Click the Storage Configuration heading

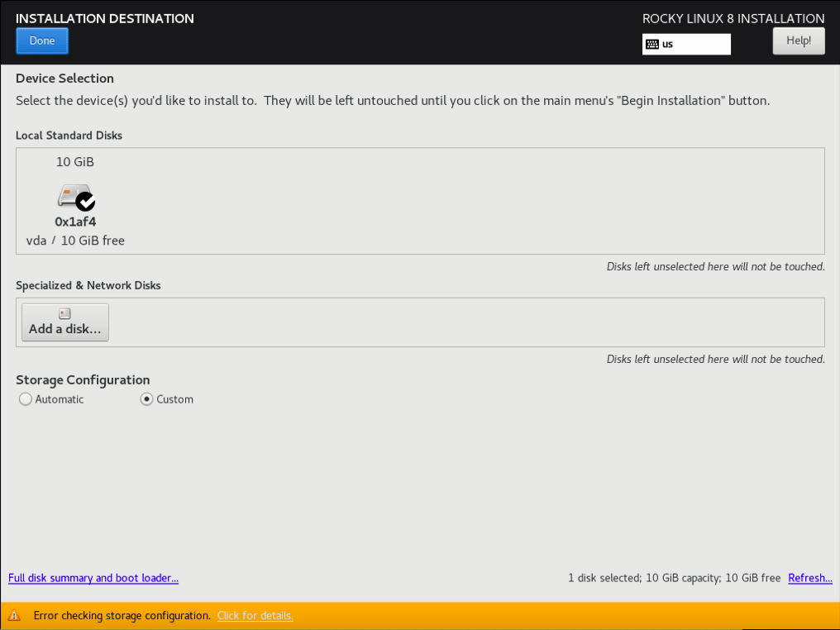click(x=83, y=380)
